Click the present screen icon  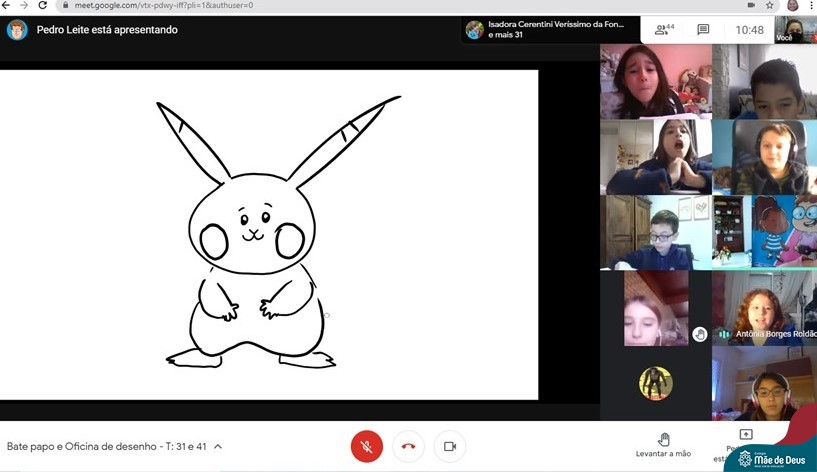point(745,436)
